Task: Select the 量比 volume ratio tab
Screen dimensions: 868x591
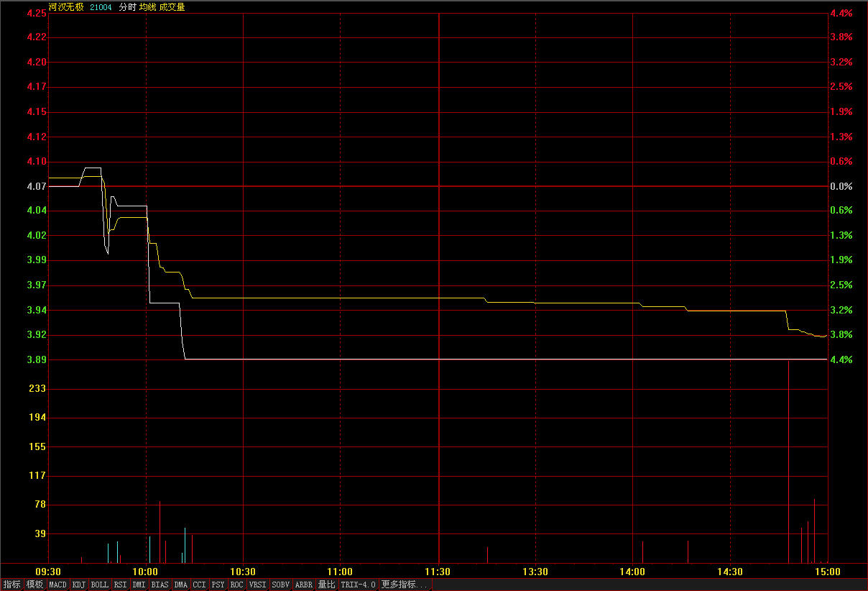Action: tap(327, 585)
